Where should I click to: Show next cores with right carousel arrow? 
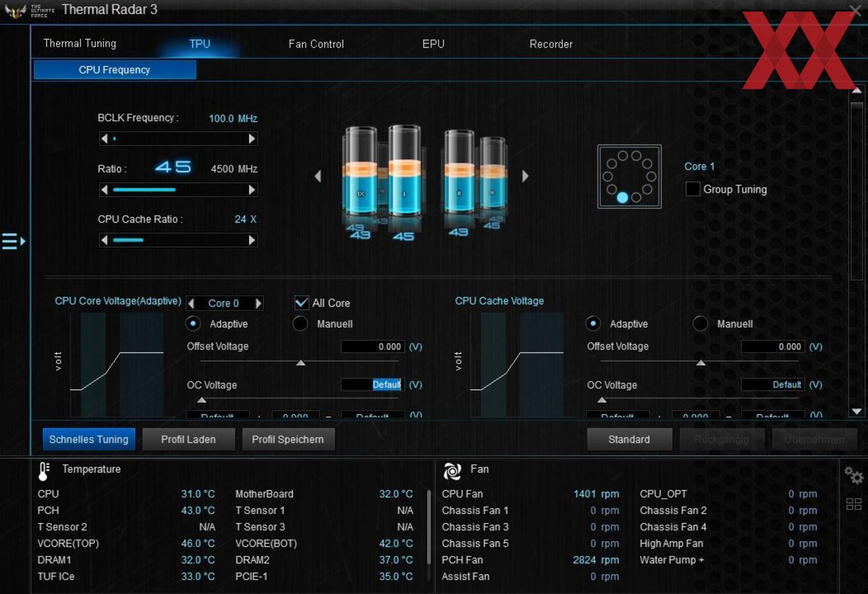coord(525,176)
